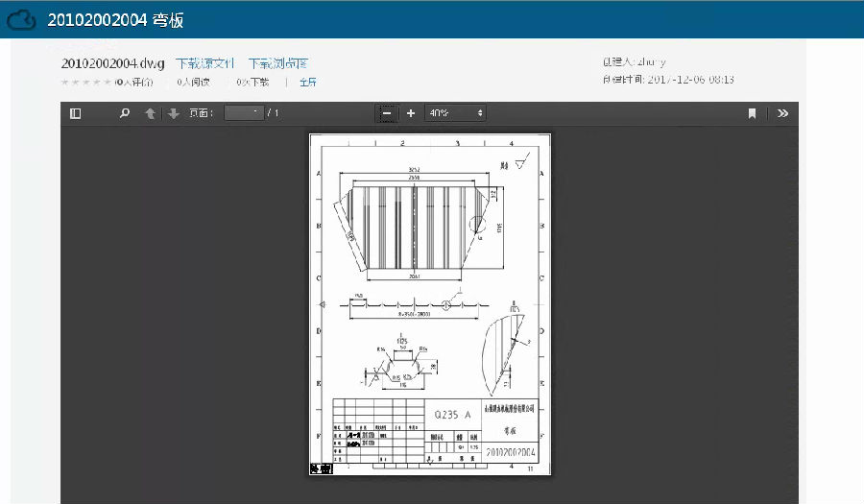Click the 20102002004 弯板 page title
This screenshot has width=864, height=504.
coord(115,20)
